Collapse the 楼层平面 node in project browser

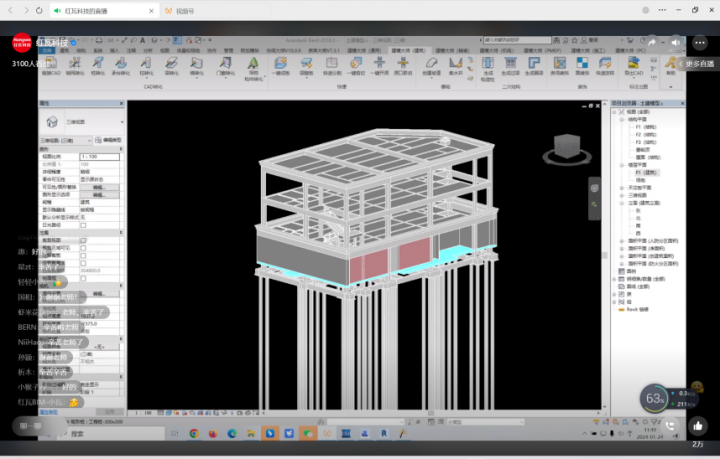click(620, 165)
